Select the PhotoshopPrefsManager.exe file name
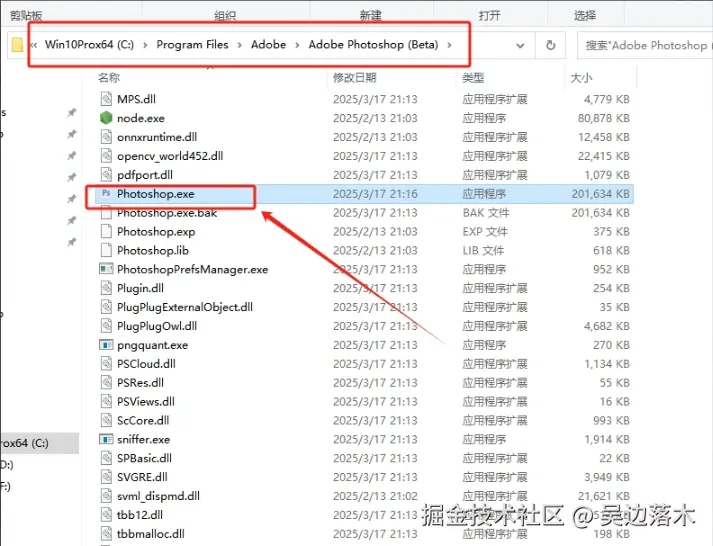713x546 pixels. [192, 269]
